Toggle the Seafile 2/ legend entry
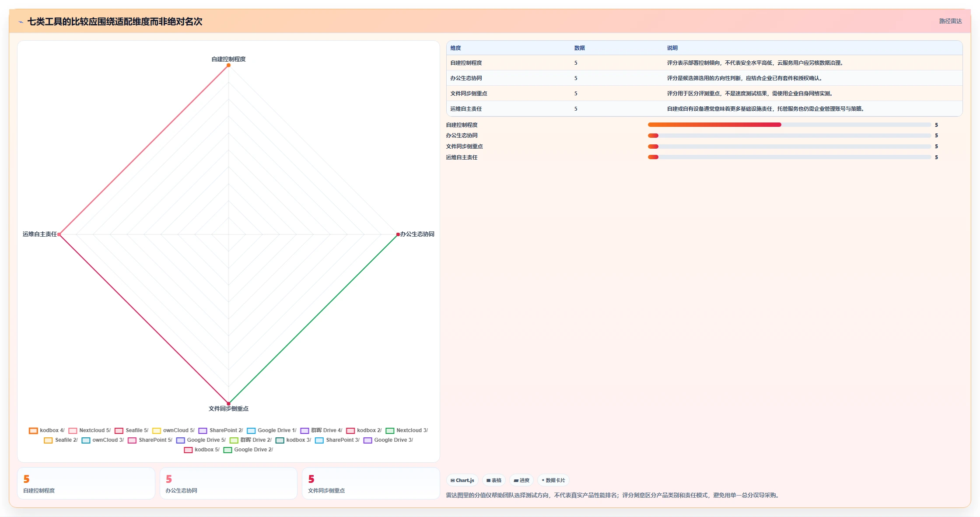Screen dimensions: 980x517 [61, 440]
